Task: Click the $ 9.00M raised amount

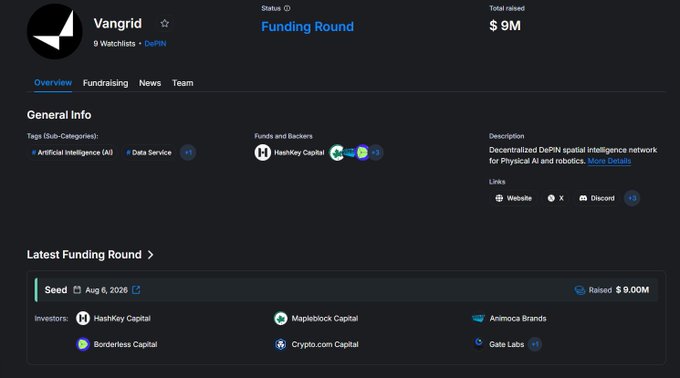Action: point(633,290)
